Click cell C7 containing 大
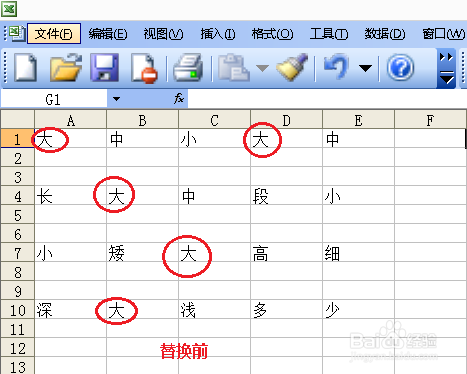This screenshot has height=374, width=467. click(214, 253)
